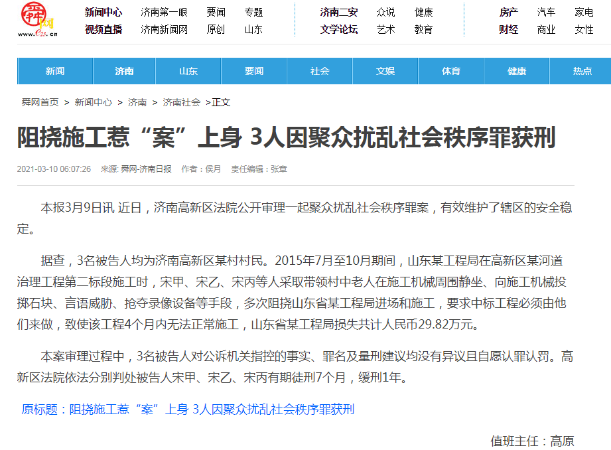Open top 健康 link beside 众说
The image size is (611, 450).
pyautogui.click(x=424, y=12)
